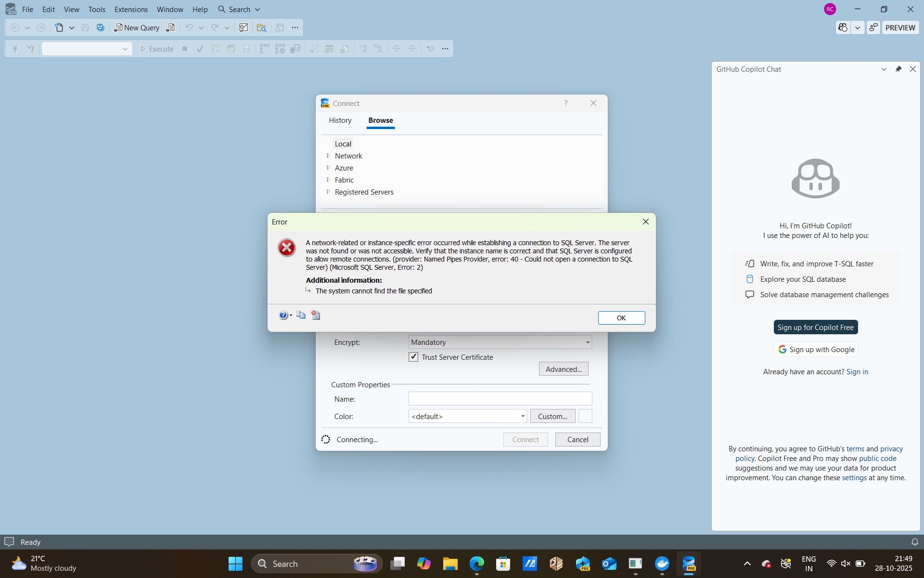The image size is (924, 578).
Task: Click the color swatch beside Custom button
Action: pos(585,416)
